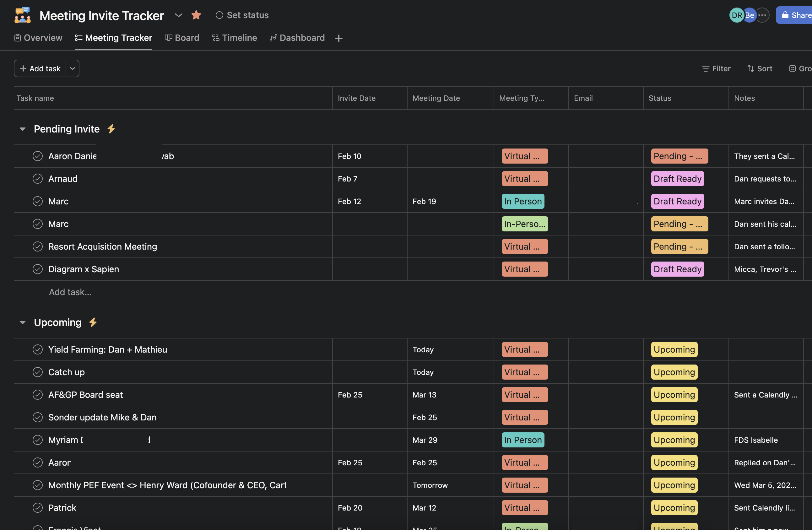Viewport: 812px width, 530px height.
Task: Click the Aaron task name in Upcoming
Action: (x=60, y=462)
